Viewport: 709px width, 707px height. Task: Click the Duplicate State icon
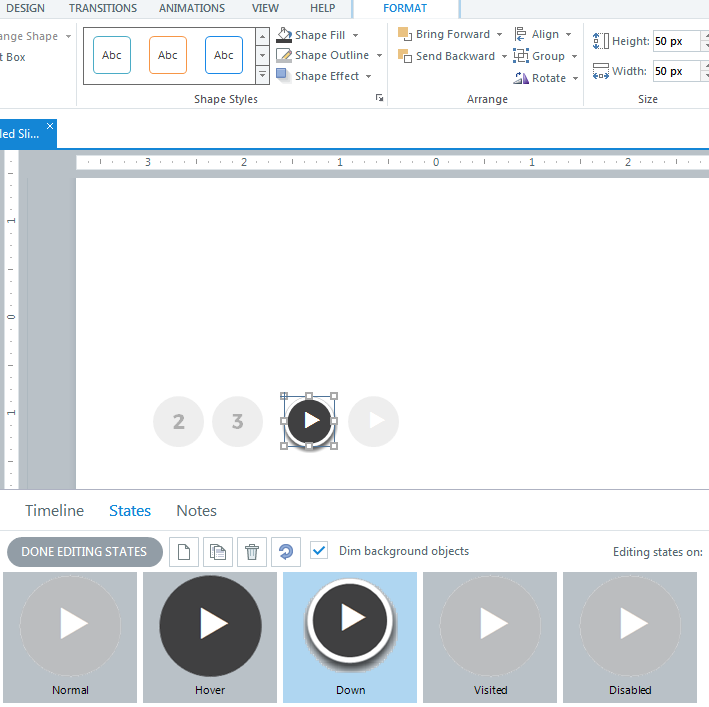coord(217,552)
